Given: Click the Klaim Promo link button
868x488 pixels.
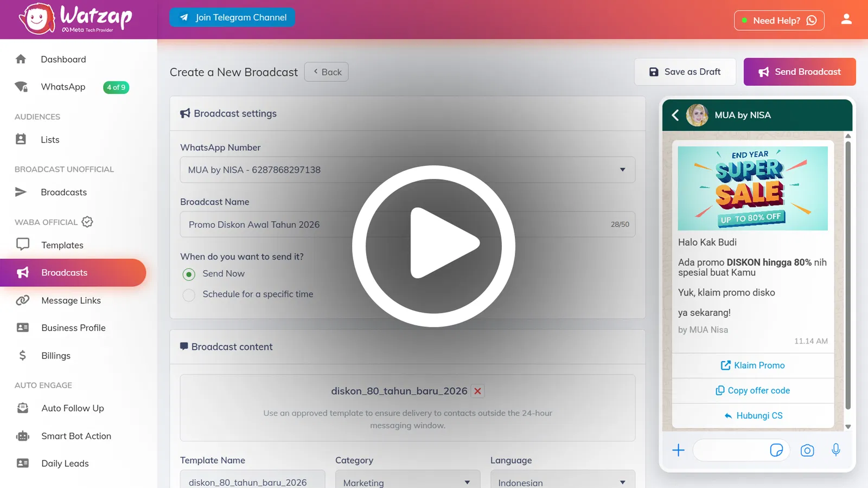Looking at the screenshot, I should tap(753, 365).
